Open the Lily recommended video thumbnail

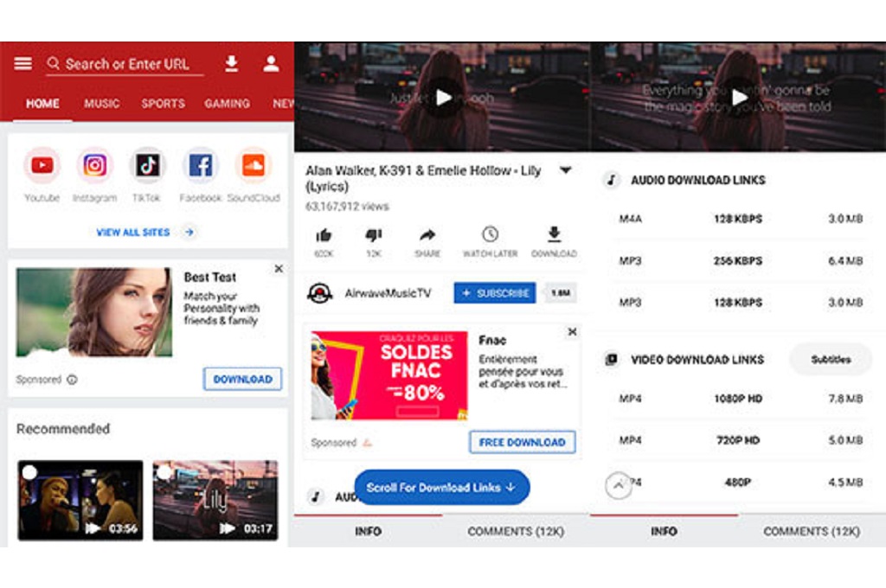(214, 499)
